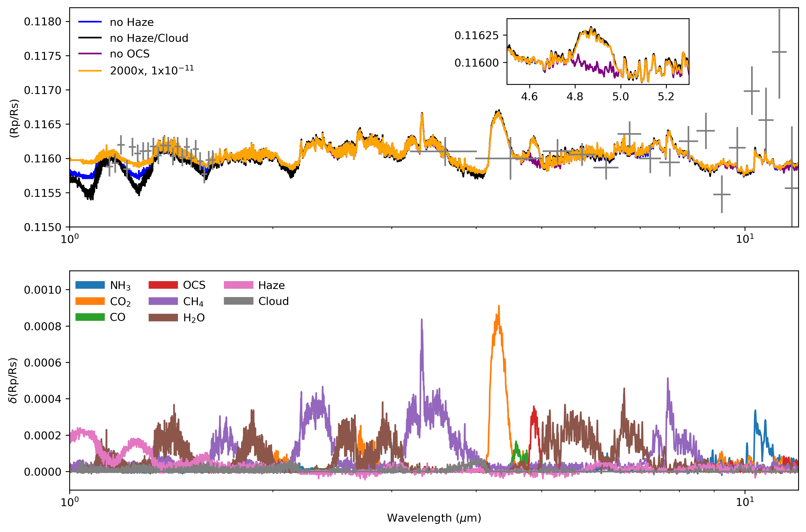This screenshot has height=532, width=806.
Task: Click the H2O brown legend swatch
Action: click(163, 317)
